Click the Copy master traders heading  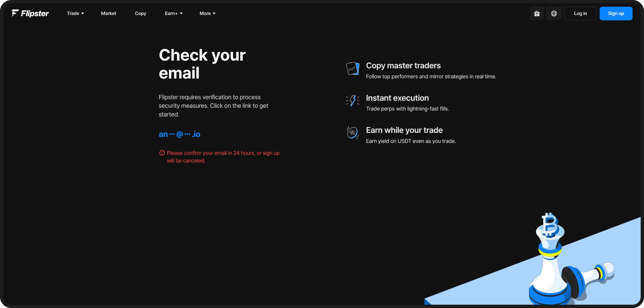(x=403, y=66)
